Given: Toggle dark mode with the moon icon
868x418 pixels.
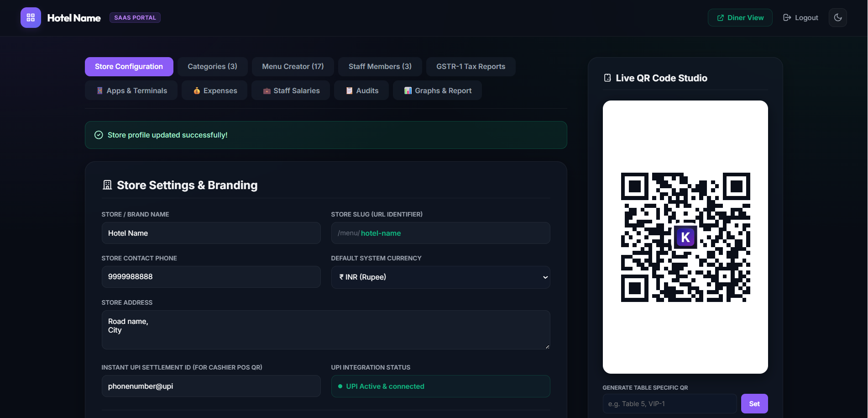Looking at the screenshot, I should pos(838,18).
